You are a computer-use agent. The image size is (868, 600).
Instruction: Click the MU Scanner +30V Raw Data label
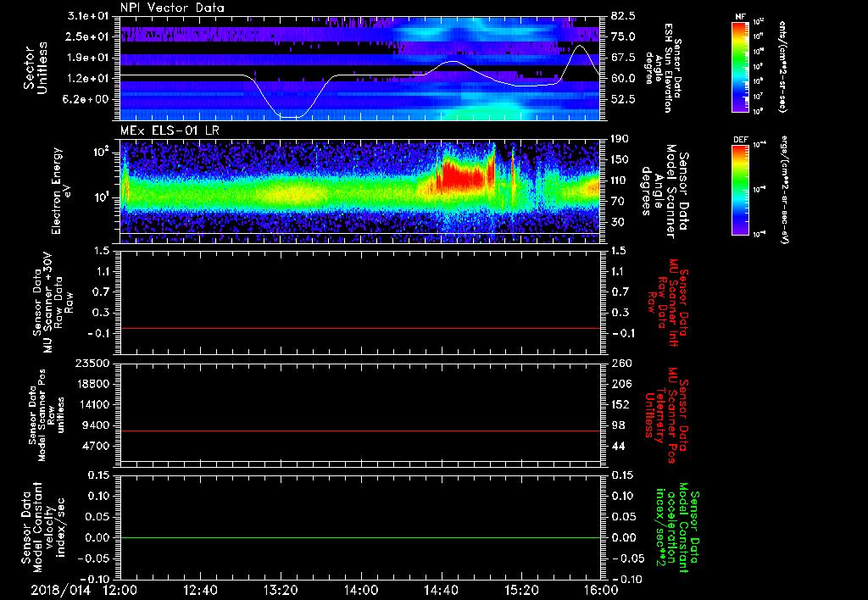coord(53,303)
